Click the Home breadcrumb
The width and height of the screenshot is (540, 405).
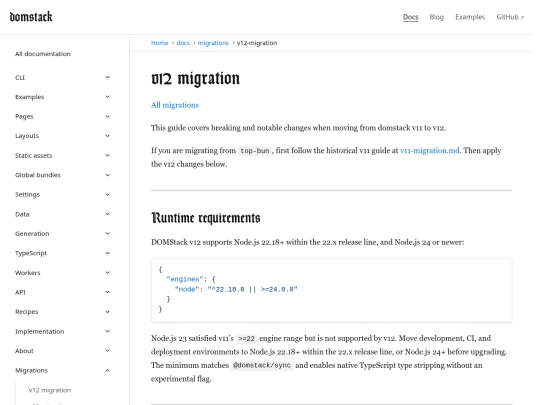[x=159, y=43]
